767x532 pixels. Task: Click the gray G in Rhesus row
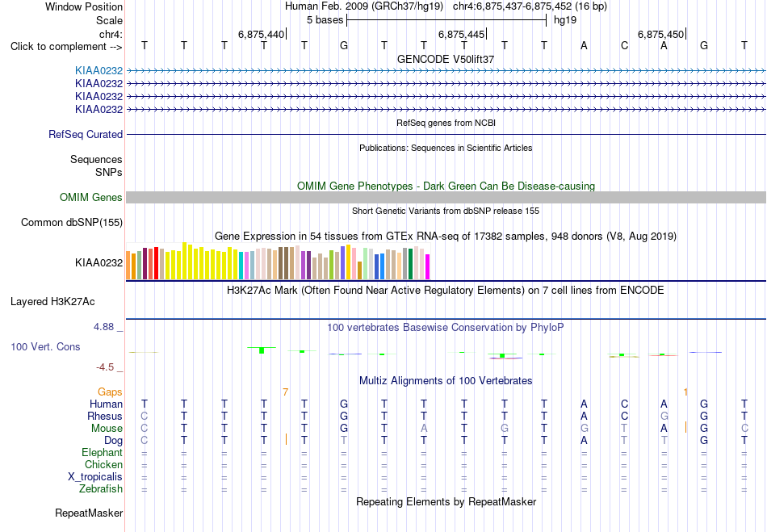(x=664, y=417)
